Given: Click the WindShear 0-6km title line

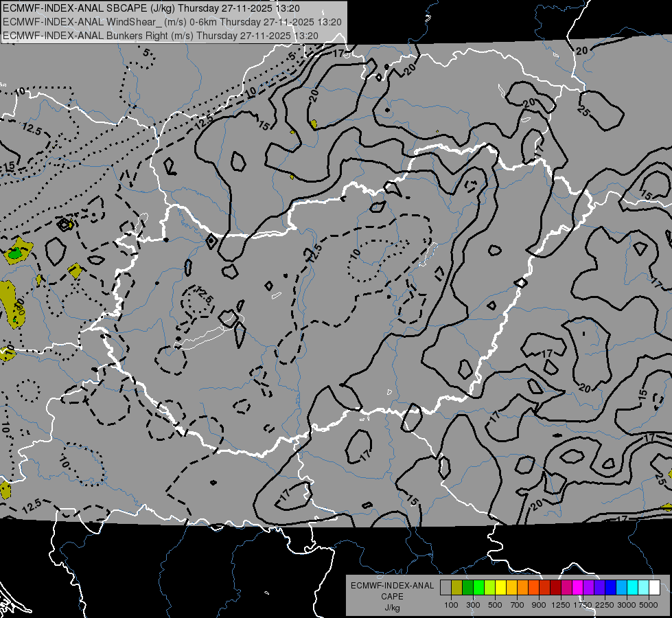Looking at the screenshot, I should [x=172, y=22].
